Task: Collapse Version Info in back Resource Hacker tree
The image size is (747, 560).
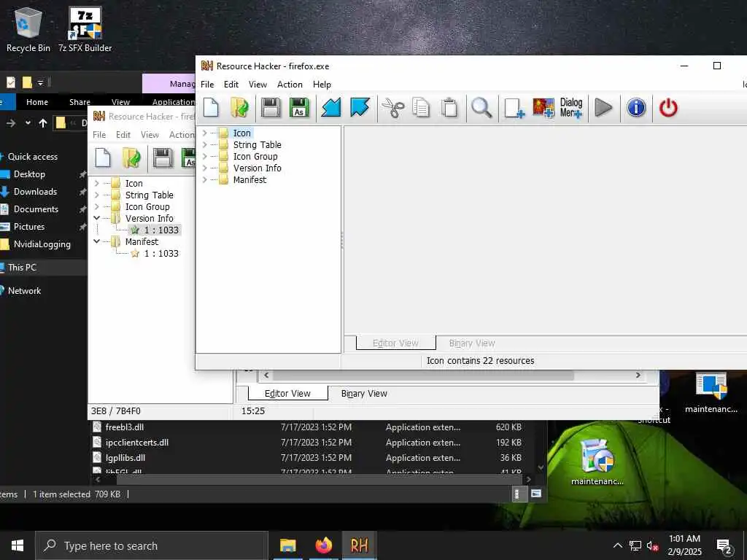Action: [97, 218]
